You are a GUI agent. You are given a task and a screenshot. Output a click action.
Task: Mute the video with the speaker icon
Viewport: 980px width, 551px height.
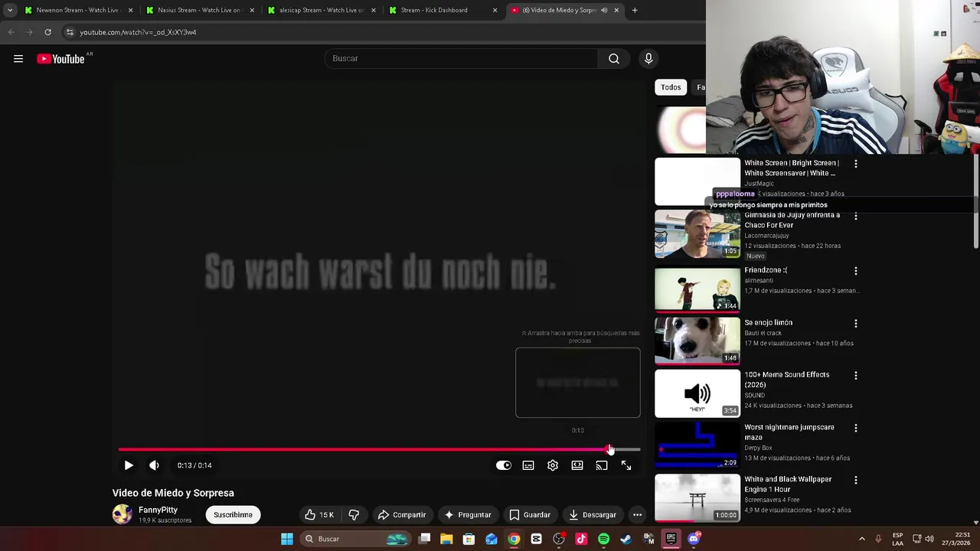154,465
